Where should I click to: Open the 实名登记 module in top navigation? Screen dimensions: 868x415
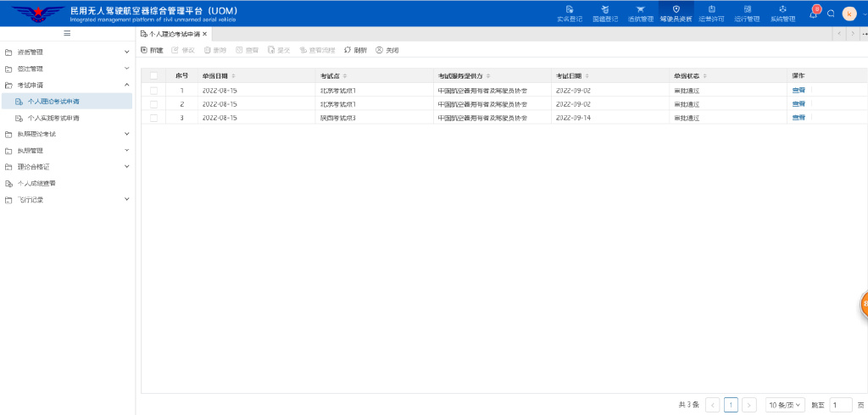569,14
